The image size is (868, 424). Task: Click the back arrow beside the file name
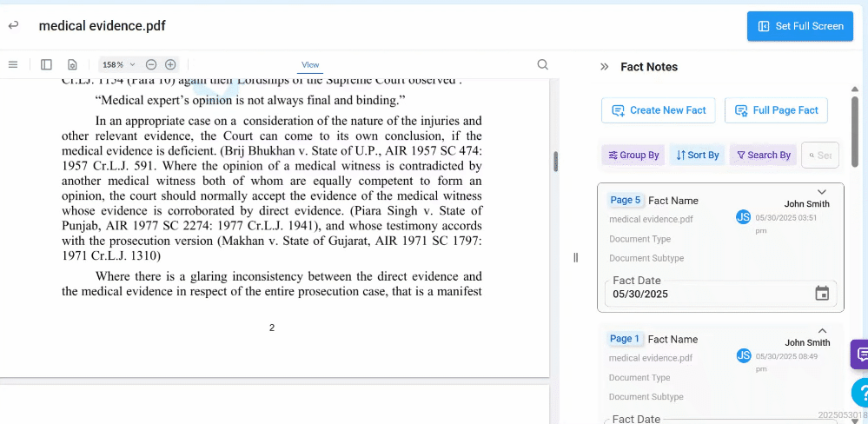13,25
